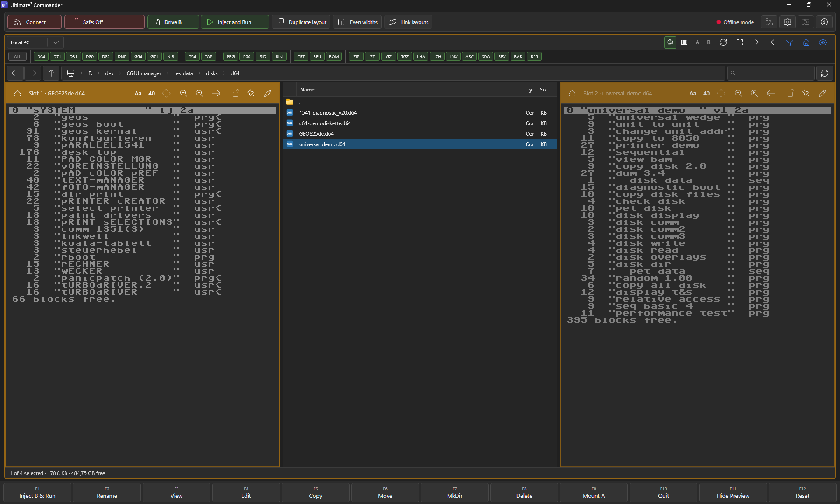Open the testdata breadcrumb segment

tap(183, 73)
